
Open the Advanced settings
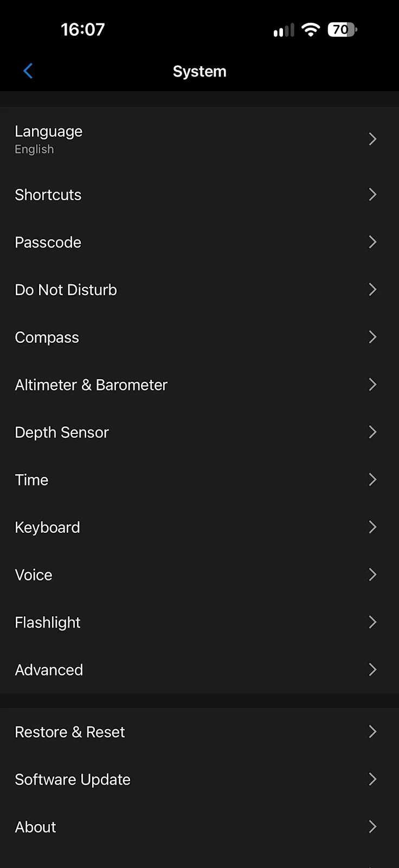(200, 670)
